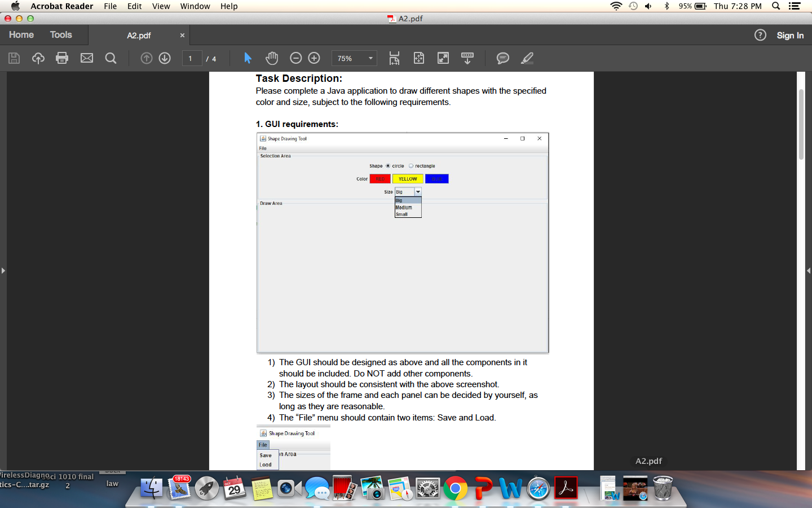Open the highlight pen tool
Screen dimensions: 812x508
click(527, 58)
